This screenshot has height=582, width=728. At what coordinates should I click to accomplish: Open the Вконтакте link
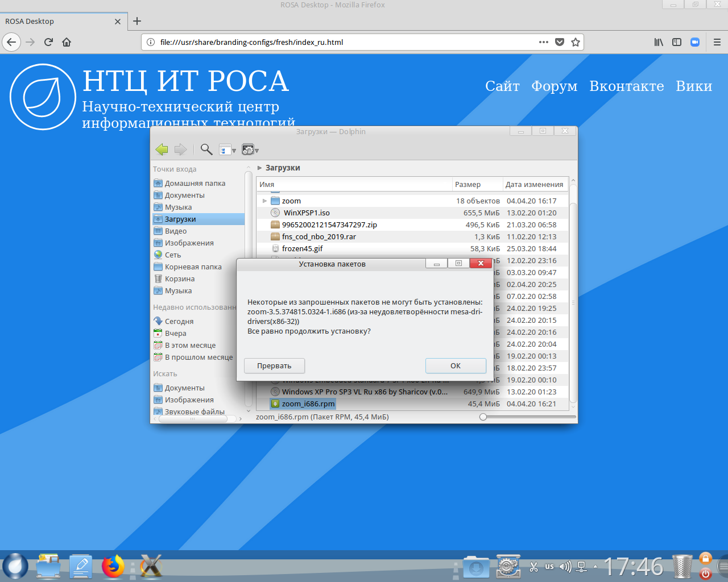[627, 86]
